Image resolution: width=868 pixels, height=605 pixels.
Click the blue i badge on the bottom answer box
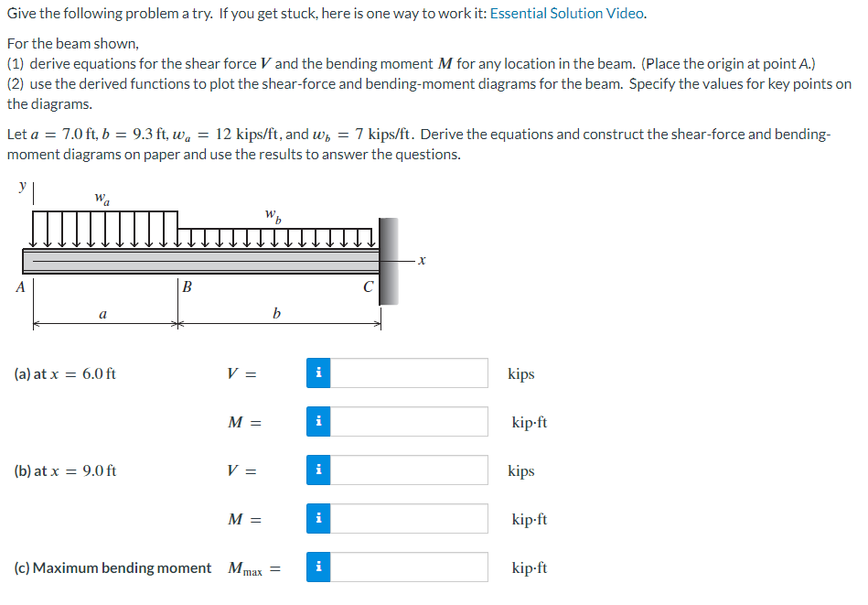click(x=318, y=567)
